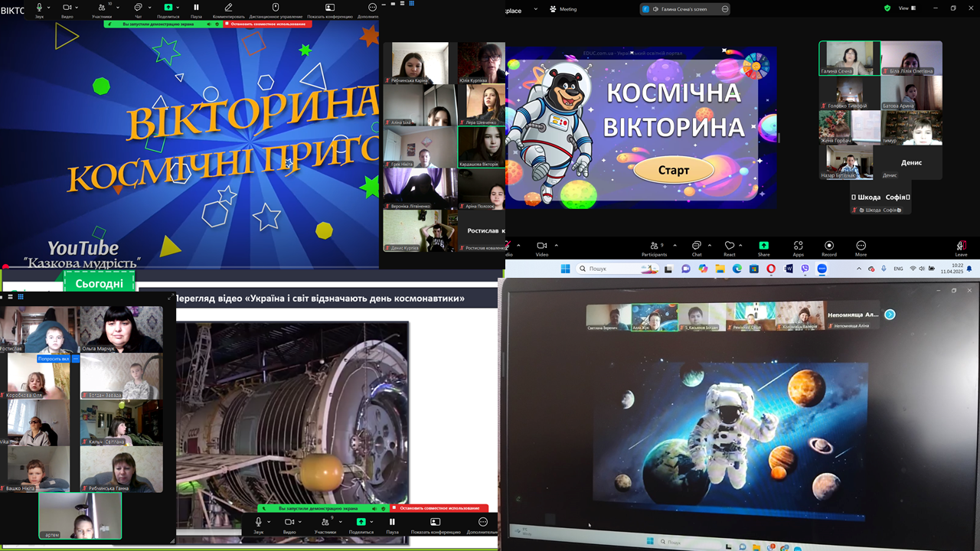The image size is (980, 551).
Task: Select the Галина Сечна's screen tab
Action: [684, 9]
